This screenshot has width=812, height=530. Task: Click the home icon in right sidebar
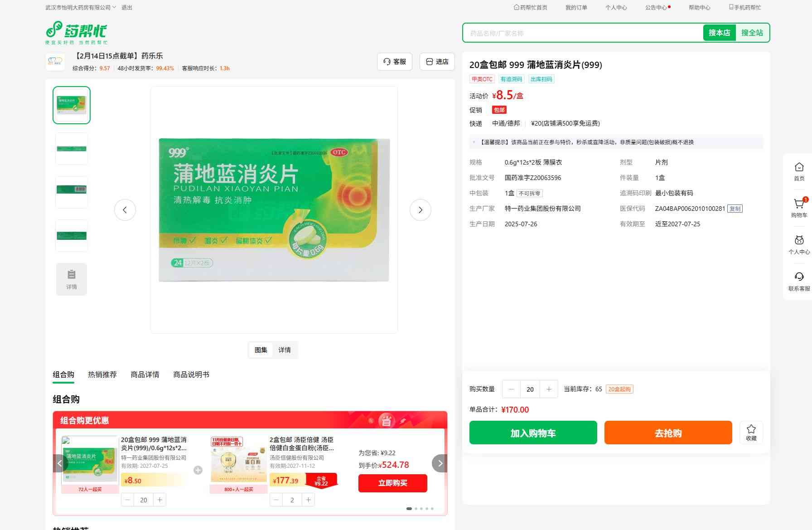pyautogui.click(x=799, y=167)
